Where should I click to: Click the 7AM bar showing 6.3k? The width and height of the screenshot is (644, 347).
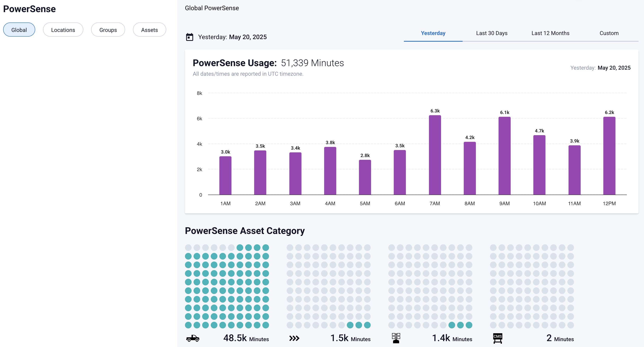(435, 155)
